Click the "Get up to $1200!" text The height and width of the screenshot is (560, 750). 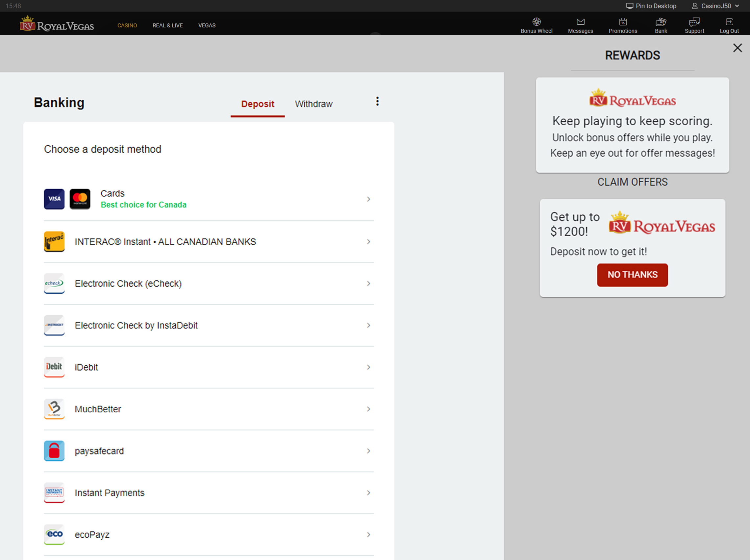(575, 224)
